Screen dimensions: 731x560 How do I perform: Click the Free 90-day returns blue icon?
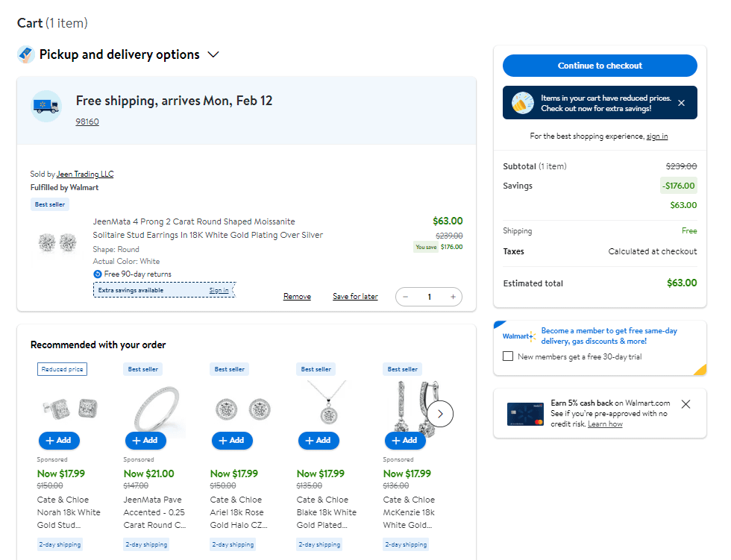[x=98, y=275]
